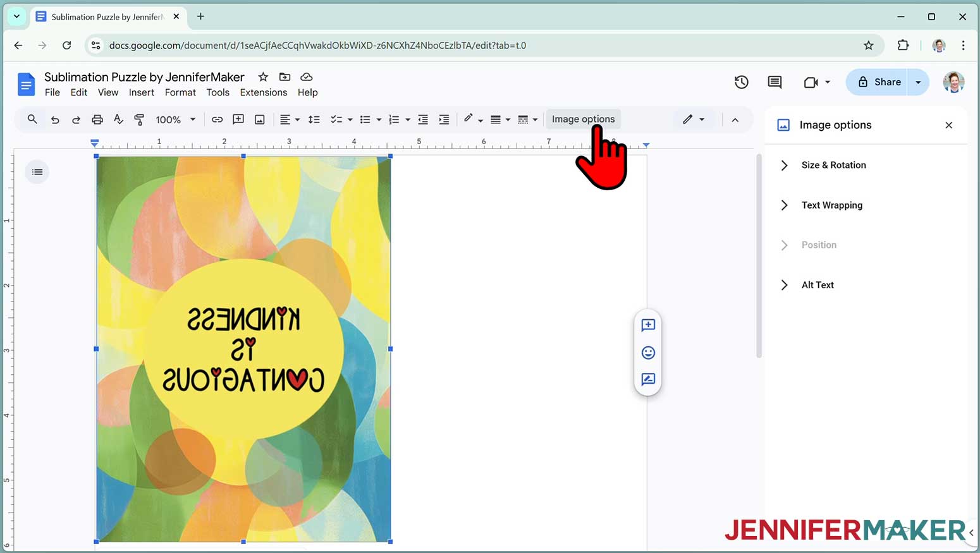Check the cloud document status icon
The image size is (980, 553).
(x=307, y=77)
